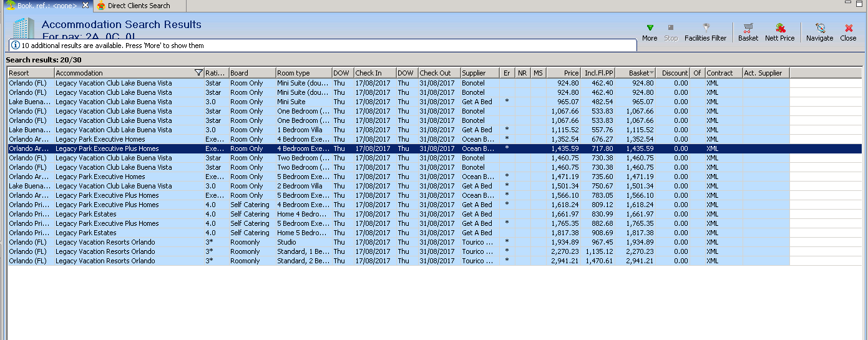Sort by the Room type column header
Viewport: 868px width, 340px height.
(304, 73)
